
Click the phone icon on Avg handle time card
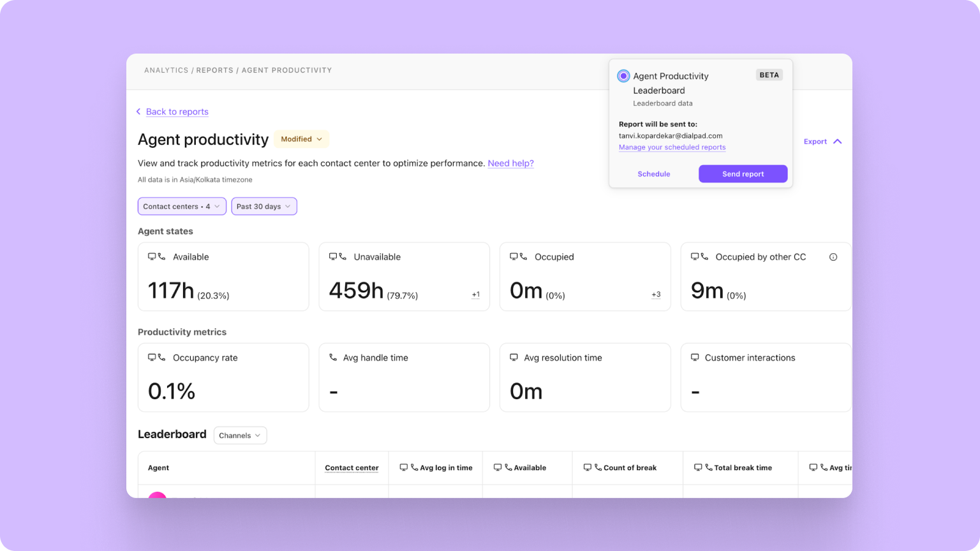point(333,358)
